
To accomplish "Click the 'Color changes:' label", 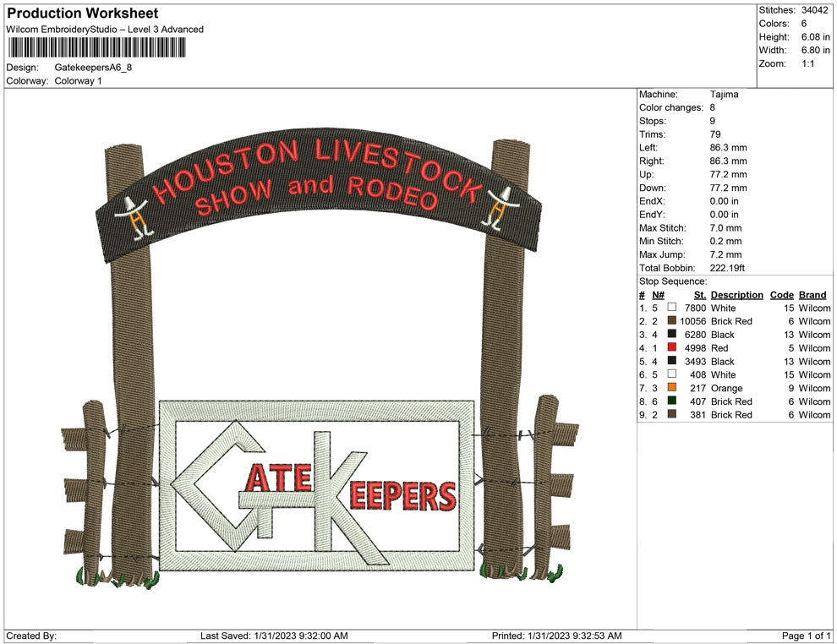I will 671,108.
